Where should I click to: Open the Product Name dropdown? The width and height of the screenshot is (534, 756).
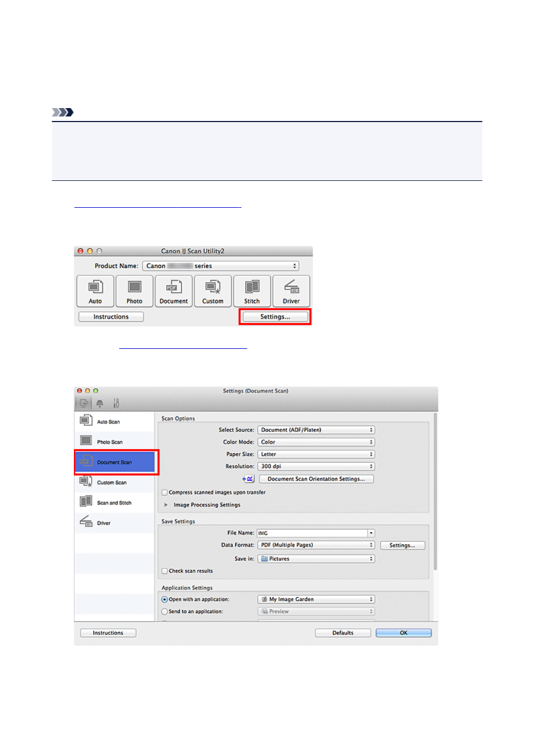(x=221, y=266)
